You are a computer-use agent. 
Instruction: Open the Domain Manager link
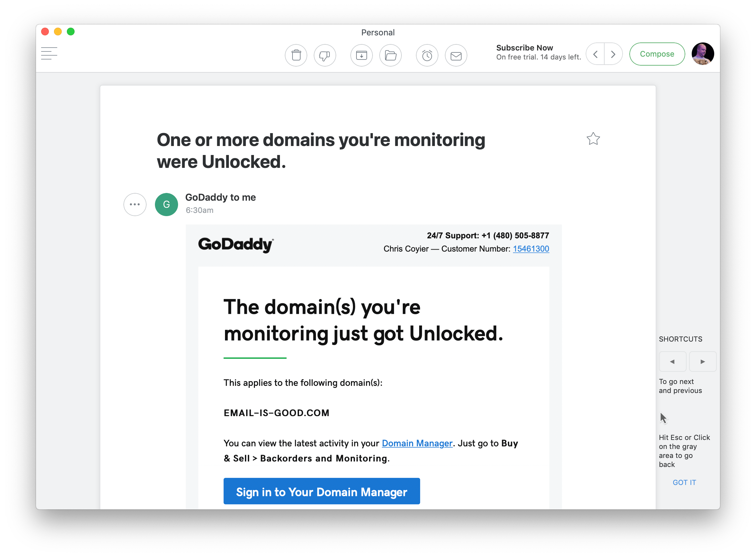[417, 443]
